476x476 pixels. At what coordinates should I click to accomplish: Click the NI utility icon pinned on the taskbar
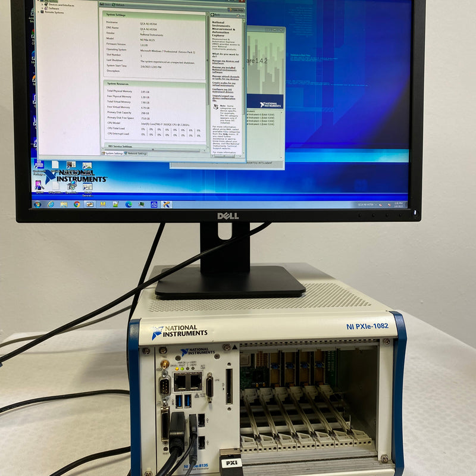[155, 205]
